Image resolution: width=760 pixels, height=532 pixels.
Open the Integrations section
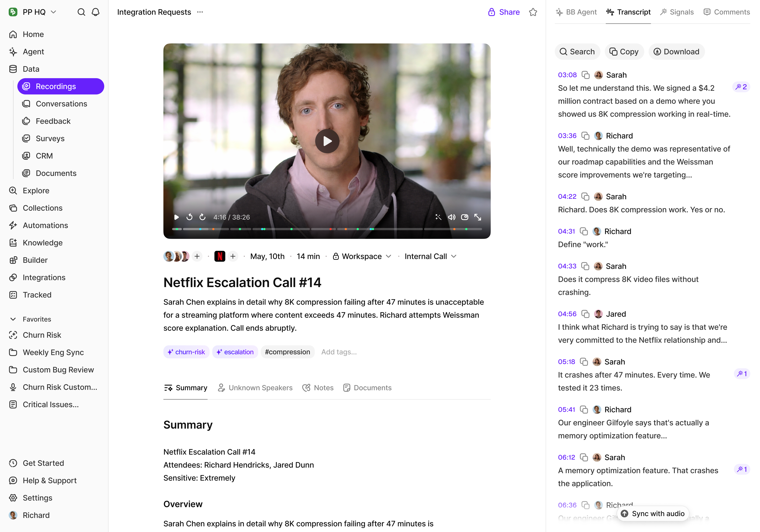pyautogui.click(x=44, y=277)
